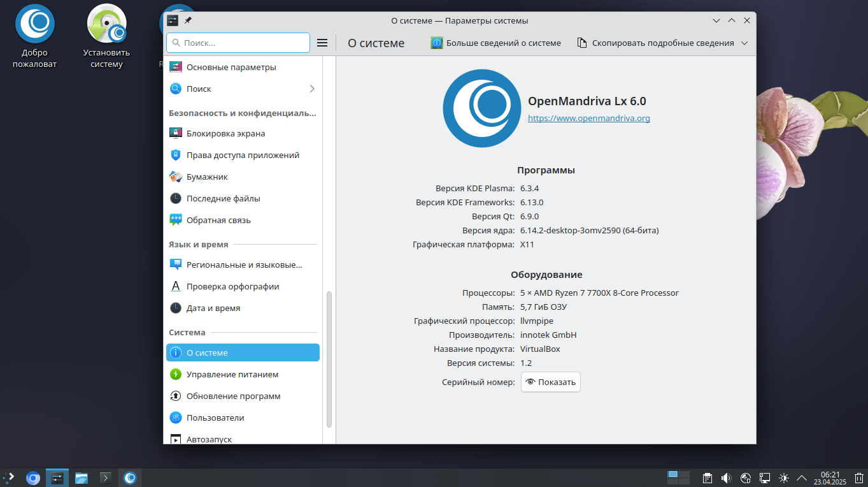
Task: Open the Основные параметры settings page
Action: (x=243, y=67)
